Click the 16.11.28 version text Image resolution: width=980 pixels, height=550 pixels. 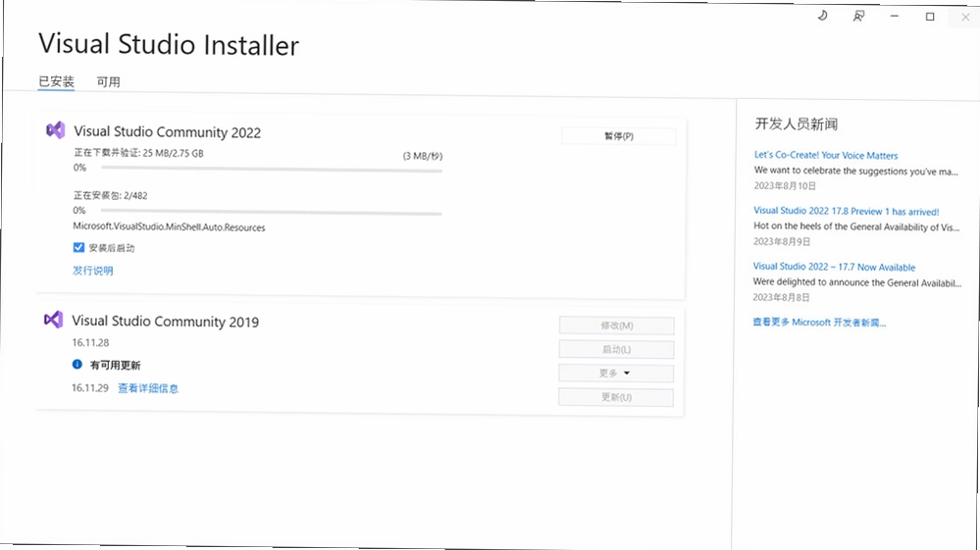coord(90,342)
